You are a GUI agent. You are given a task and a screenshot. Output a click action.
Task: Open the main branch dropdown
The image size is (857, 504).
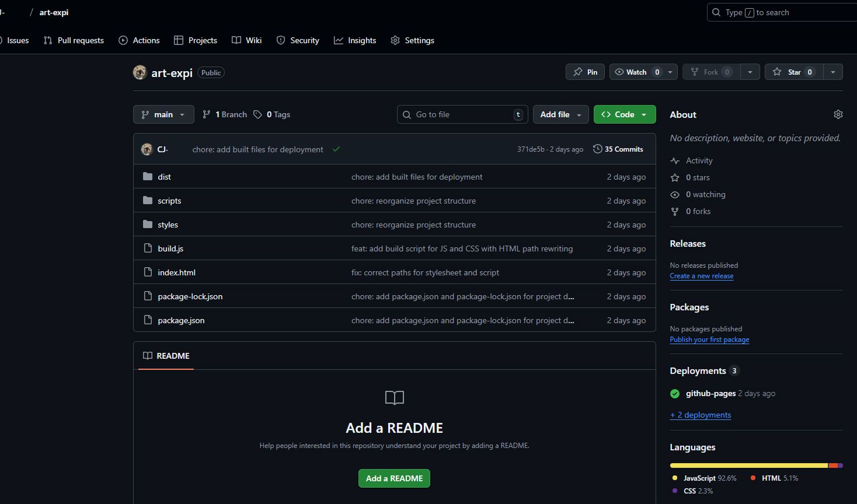tap(163, 114)
